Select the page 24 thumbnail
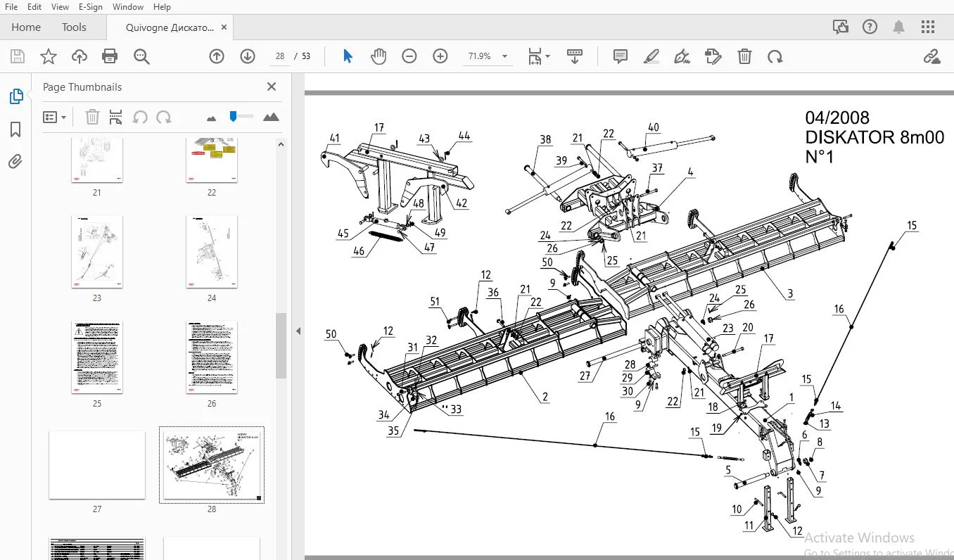954x560 pixels. tap(212, 252)
